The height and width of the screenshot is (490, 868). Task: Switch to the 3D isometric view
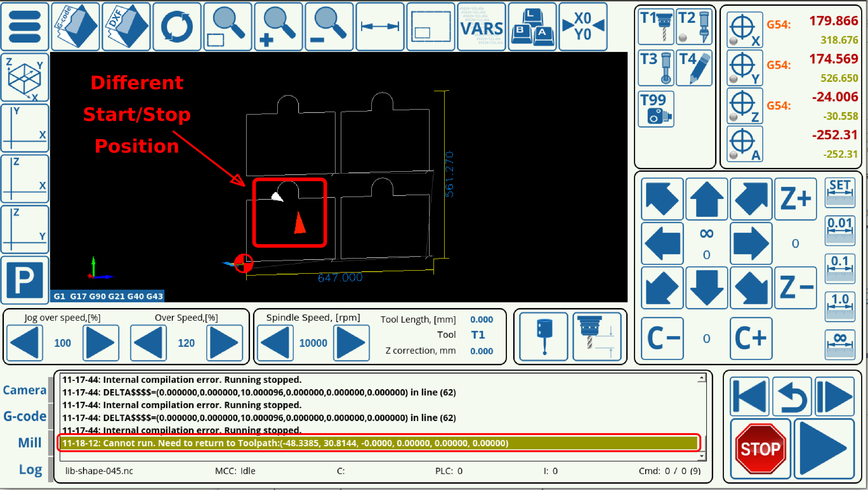coord(25,77)
